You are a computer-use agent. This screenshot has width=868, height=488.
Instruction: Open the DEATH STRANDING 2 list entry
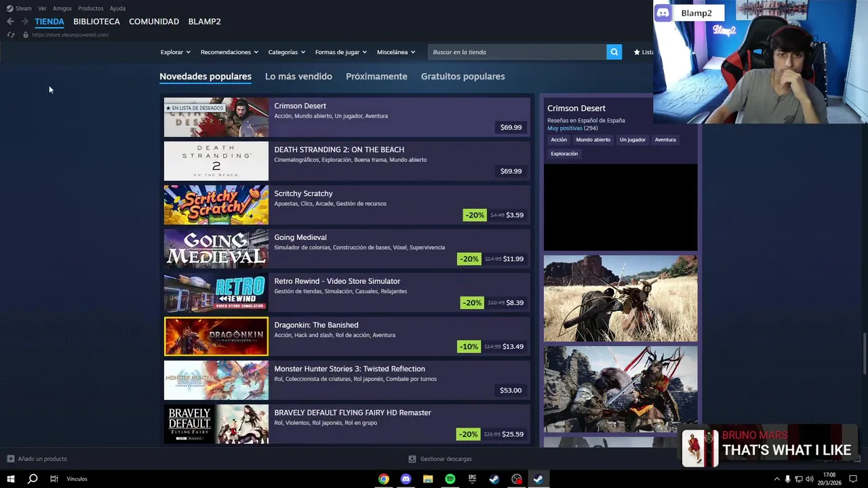click(347, 161)
